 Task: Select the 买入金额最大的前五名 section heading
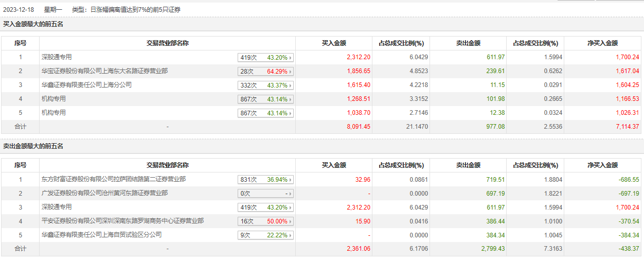tap(33, 24)
